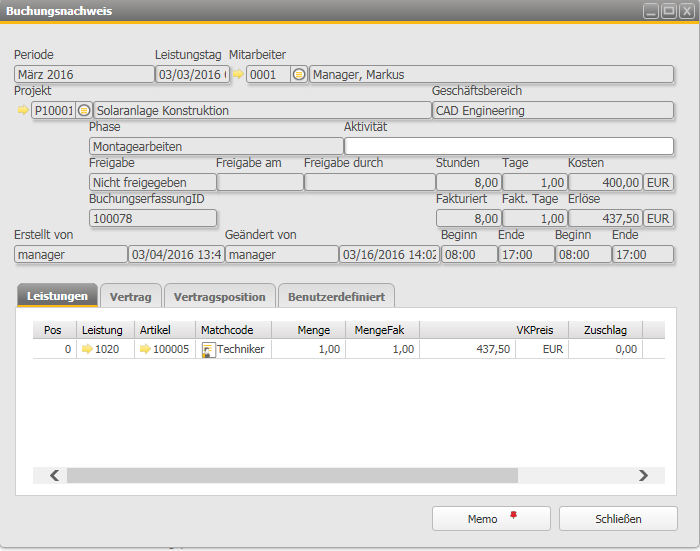Click the left arrow of the horizontal scrollbar
Viewport: 700px width, 551px height.
pos(54,475)
